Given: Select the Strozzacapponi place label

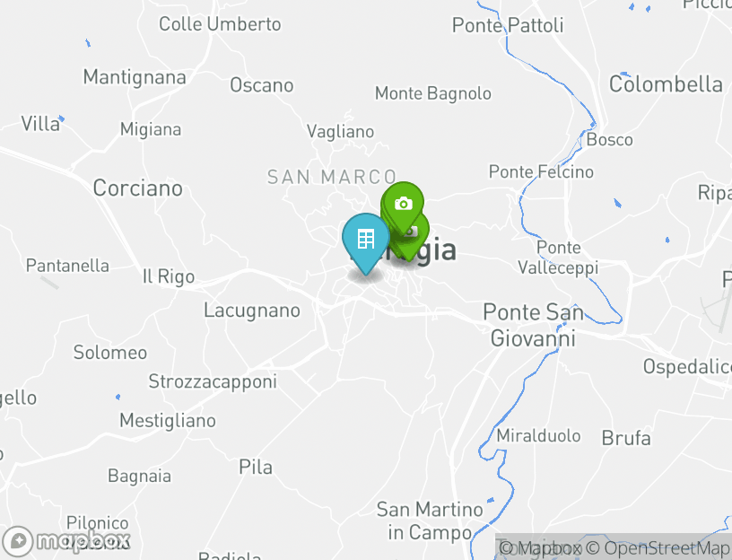Looking at the screenshot, I should [x=213, y=382].
